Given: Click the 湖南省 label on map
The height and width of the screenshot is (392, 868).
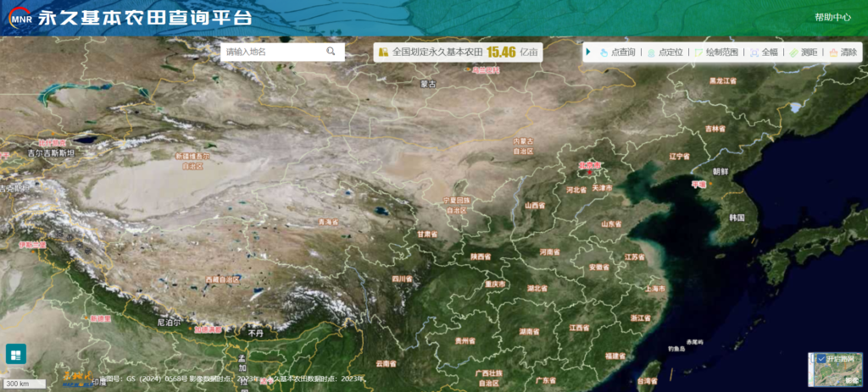Looking at the screenshot, I should pyautogui.click(x=529, y=332).
